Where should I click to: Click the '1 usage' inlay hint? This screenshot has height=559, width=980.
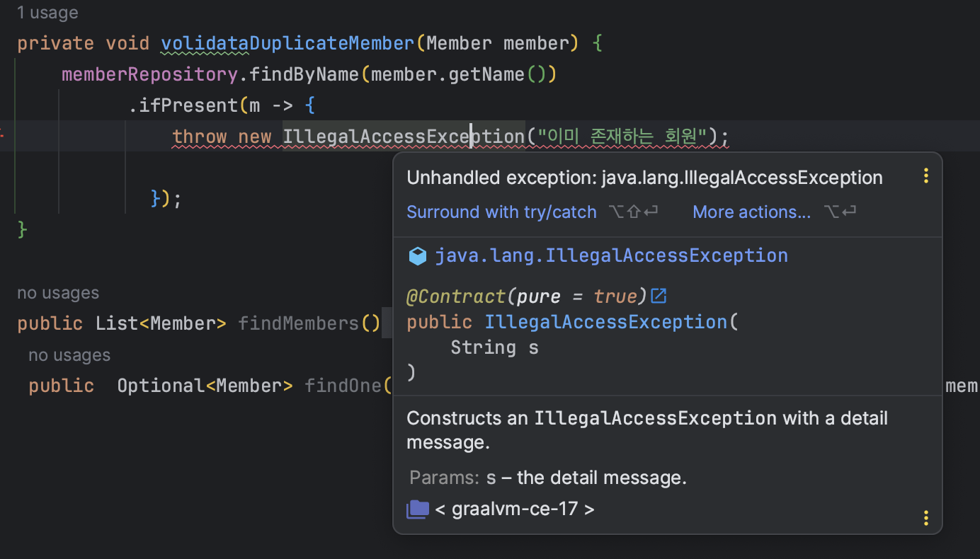click(47, 13)
